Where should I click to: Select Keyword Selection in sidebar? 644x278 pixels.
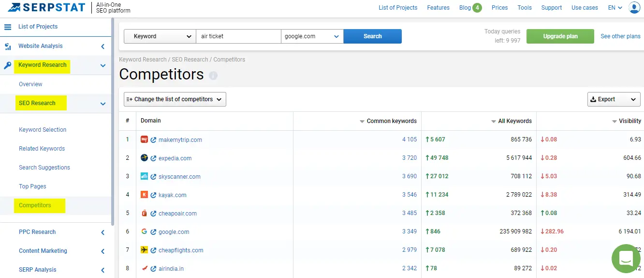pos(43,130)
